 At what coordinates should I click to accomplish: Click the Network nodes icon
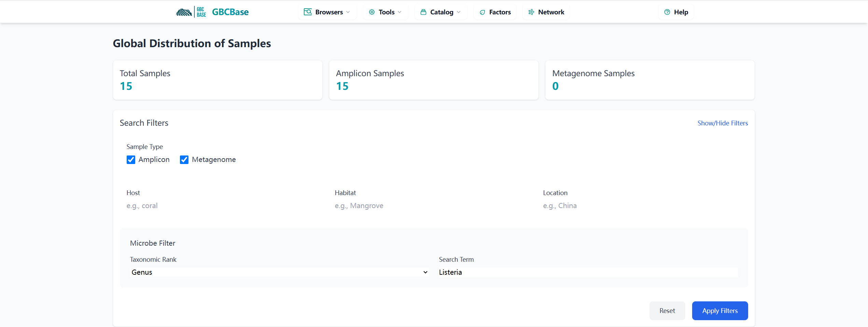point(531,12)
